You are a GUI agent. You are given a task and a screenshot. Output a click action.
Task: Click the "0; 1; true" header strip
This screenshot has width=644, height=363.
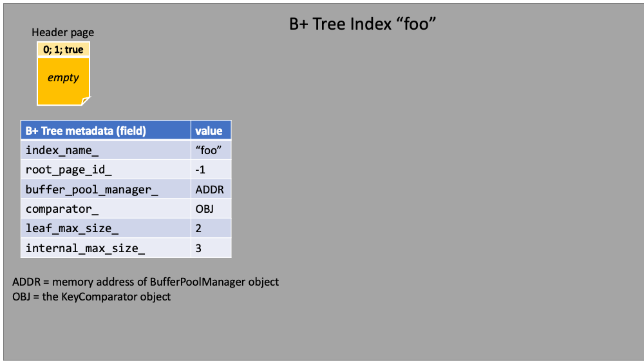pos(63,50)
